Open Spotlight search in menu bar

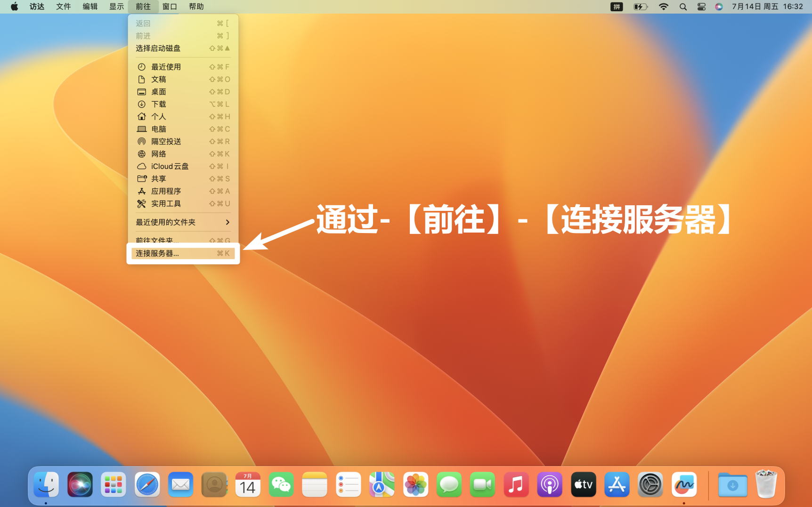pyautogui.click(x=683, y=7)
